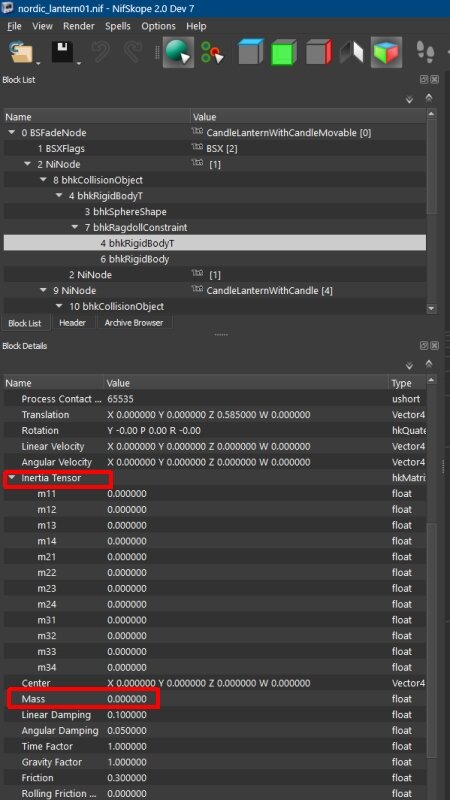The height and width of the screenshot is (800, 450).
Task: Float the Block Details panel
Action: [423, 345]
